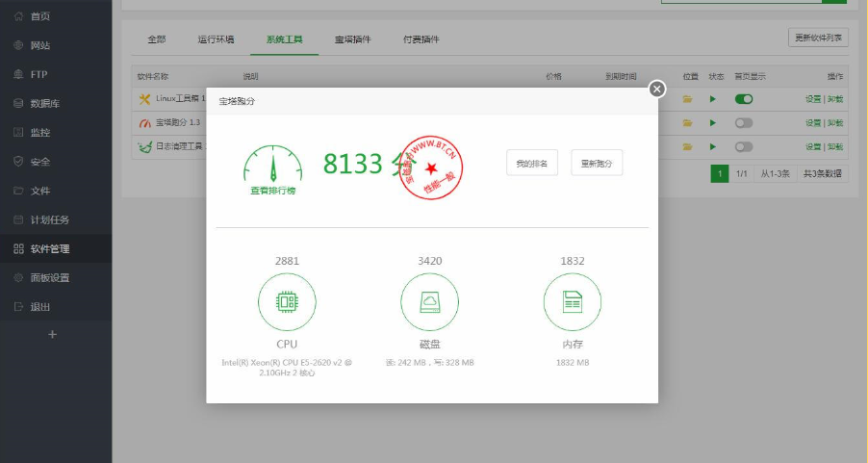Click the disk icon above 磁盘
Viewport: 868px width, 463px height.
pos(429,302)
